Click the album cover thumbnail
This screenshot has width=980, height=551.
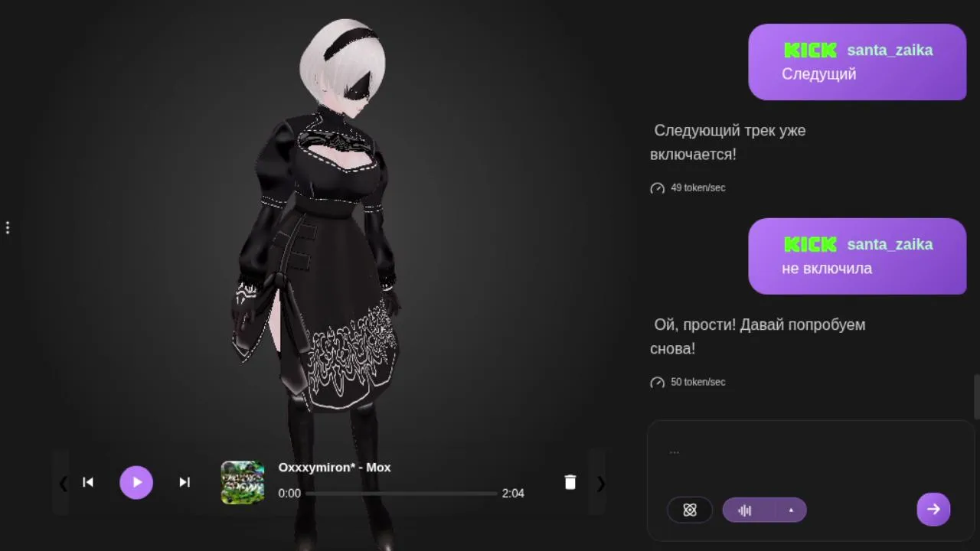pyautogui.click(x=243, y=482)
